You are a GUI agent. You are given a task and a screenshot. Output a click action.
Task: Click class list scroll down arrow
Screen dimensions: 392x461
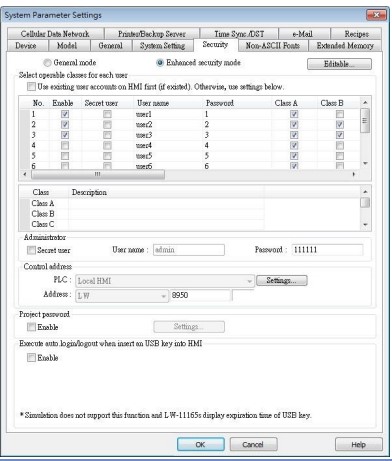(365, 225)
